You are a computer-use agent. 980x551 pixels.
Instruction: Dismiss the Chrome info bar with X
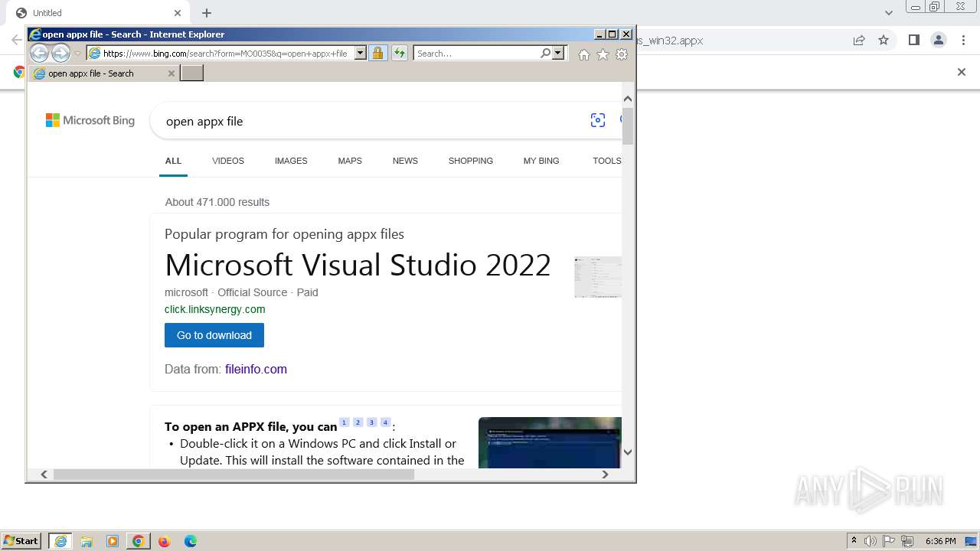(962, 72)
